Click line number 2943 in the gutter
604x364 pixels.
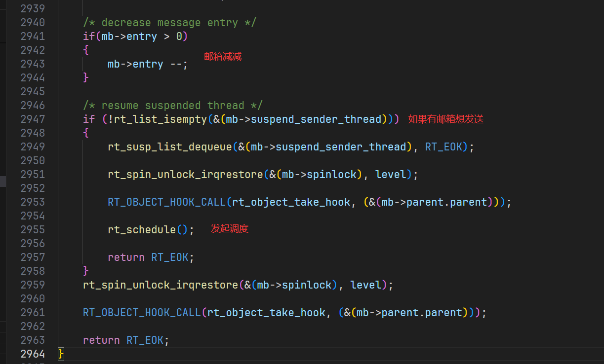(33, 64)
